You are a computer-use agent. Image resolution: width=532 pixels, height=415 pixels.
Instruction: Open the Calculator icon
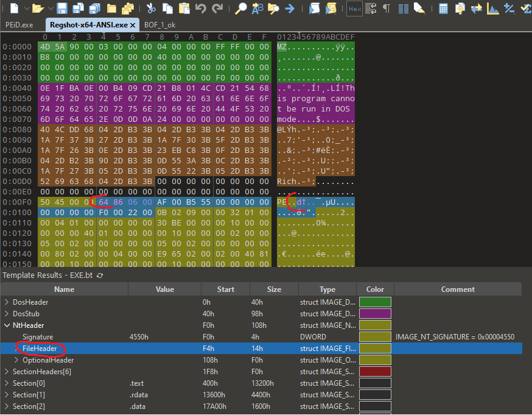(x=443, y=8)
